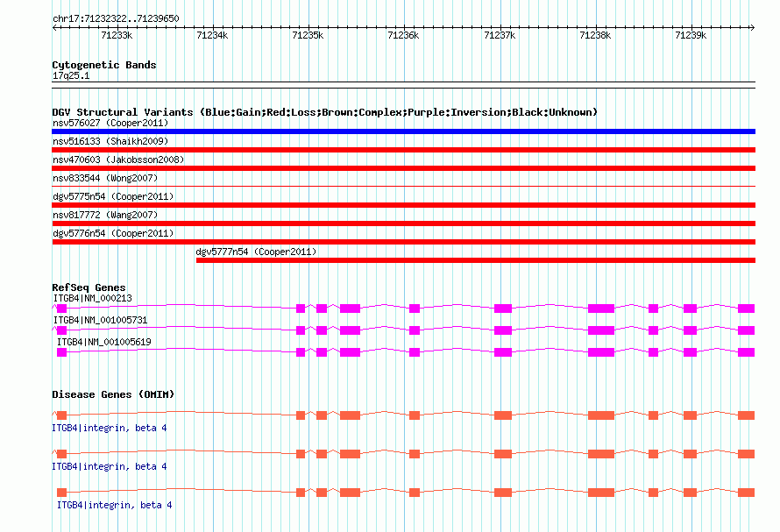Click the ruler's right arrowhead

coord(752,28)
